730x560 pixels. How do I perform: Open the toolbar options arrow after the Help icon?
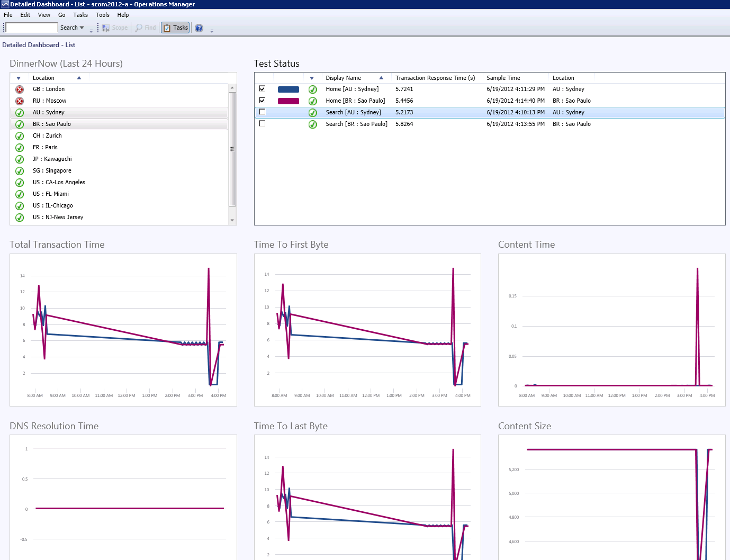[212, 31]
